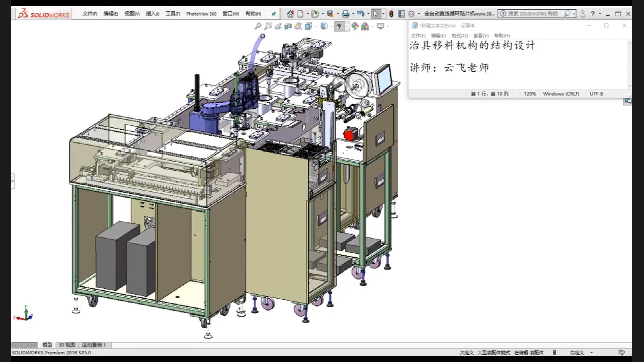Click Zoom to Fit magnifier icon
This screenshot has height=362, width=644.
[x=258, y=26]
